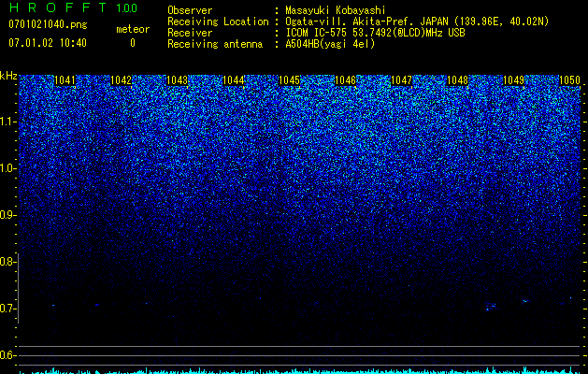
Task: Click the 0.7 frequency axis label
Action: tap(7, 309)
